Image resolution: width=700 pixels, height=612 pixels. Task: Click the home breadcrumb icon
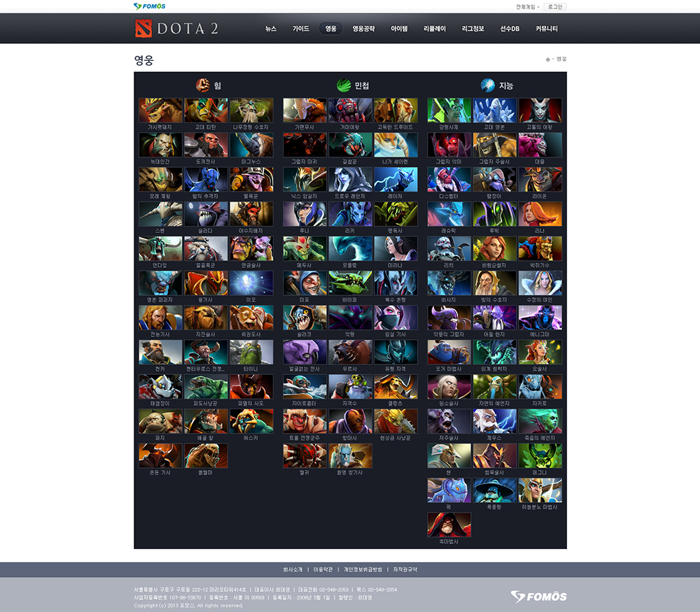(548, 59)
